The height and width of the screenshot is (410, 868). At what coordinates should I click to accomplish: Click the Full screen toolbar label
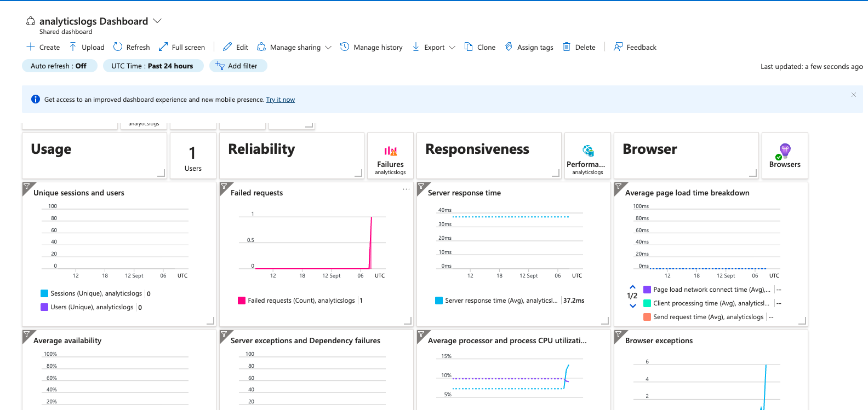(x=189, y=48)
